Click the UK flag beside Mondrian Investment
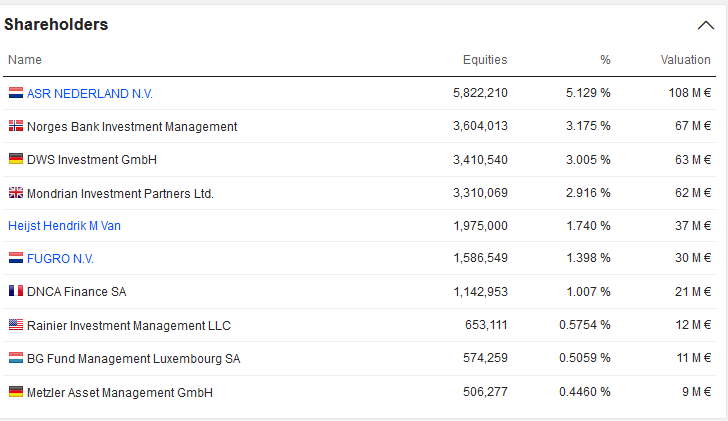The width and height of the screenshot is (728, 421). point(16,193)
